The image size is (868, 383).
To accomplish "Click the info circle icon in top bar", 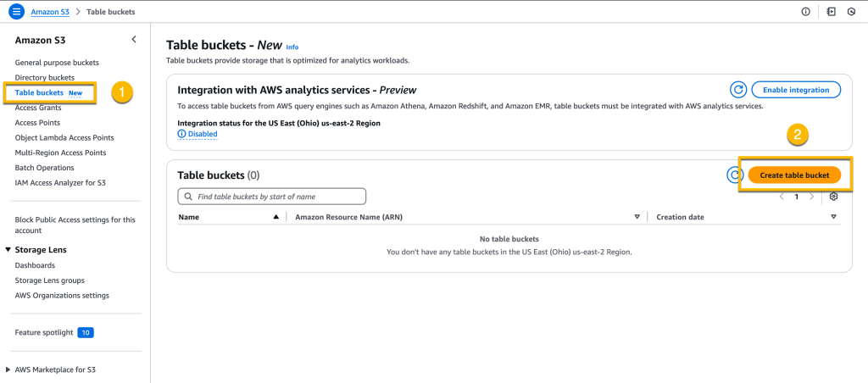I will [x=806, y=12].
